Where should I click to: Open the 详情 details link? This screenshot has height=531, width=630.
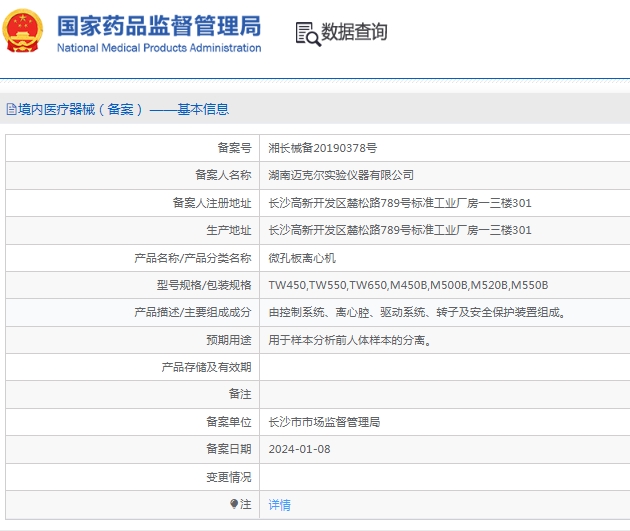[279, 504]
